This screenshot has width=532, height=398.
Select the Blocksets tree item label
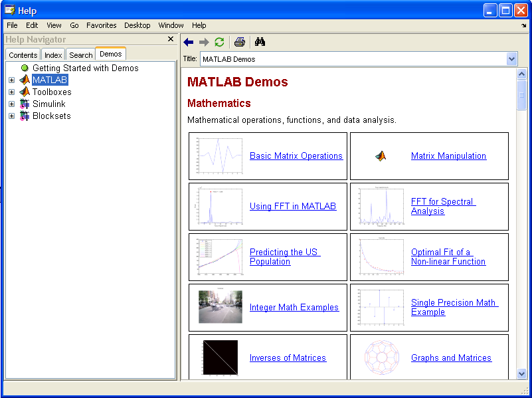click(x=52, y=116)
